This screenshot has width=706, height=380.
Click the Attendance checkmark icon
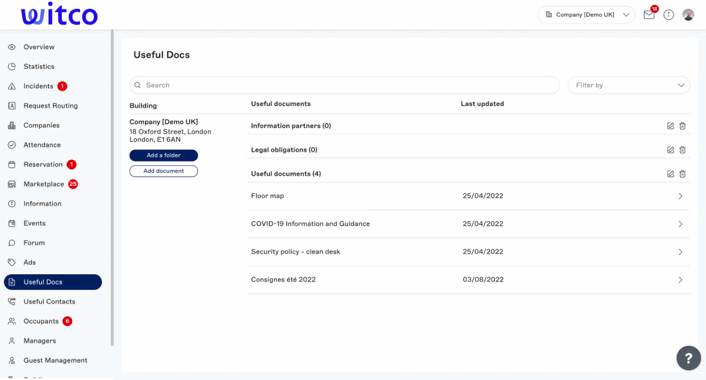12,145
